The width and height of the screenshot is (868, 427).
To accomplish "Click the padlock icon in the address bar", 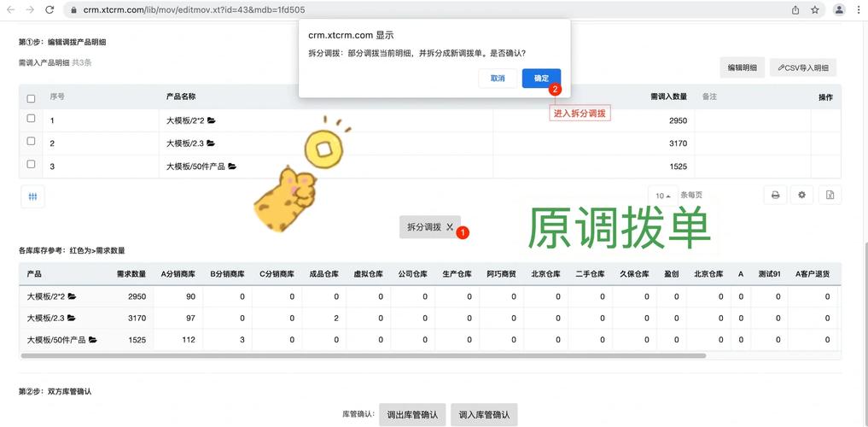I will [74, 10].
